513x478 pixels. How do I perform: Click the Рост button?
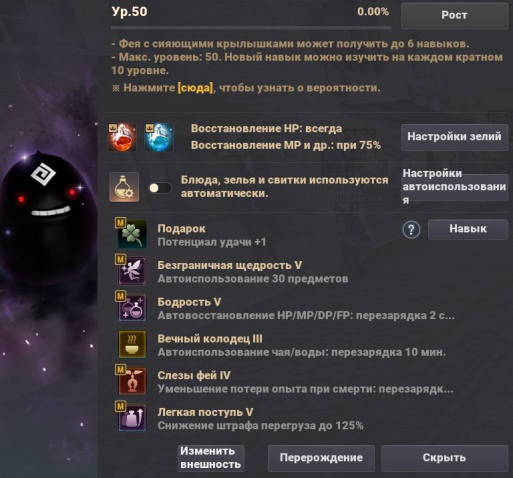click(454, 15)
